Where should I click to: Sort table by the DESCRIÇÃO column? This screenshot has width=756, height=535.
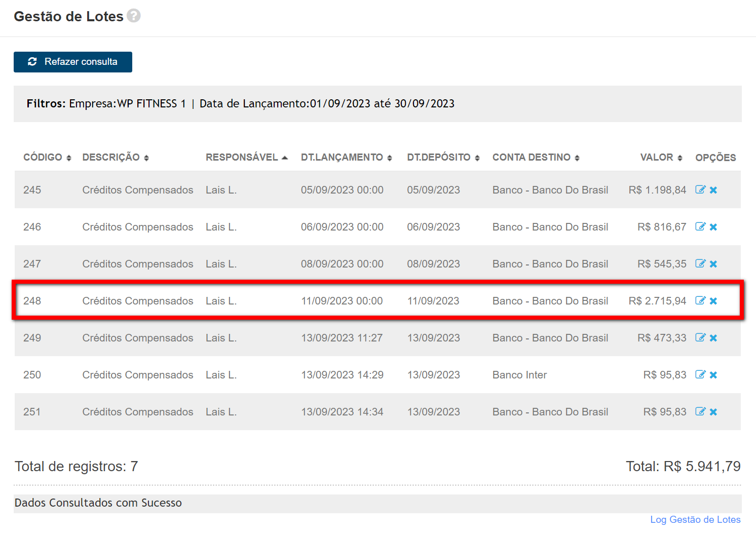point(116,158)
